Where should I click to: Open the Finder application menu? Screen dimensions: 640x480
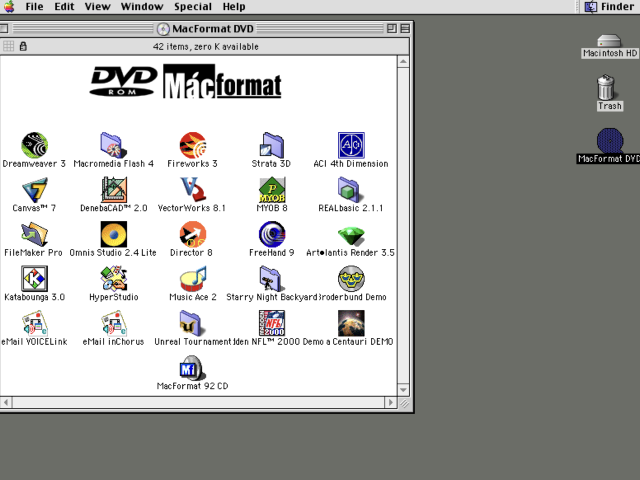tap(611, 7)
